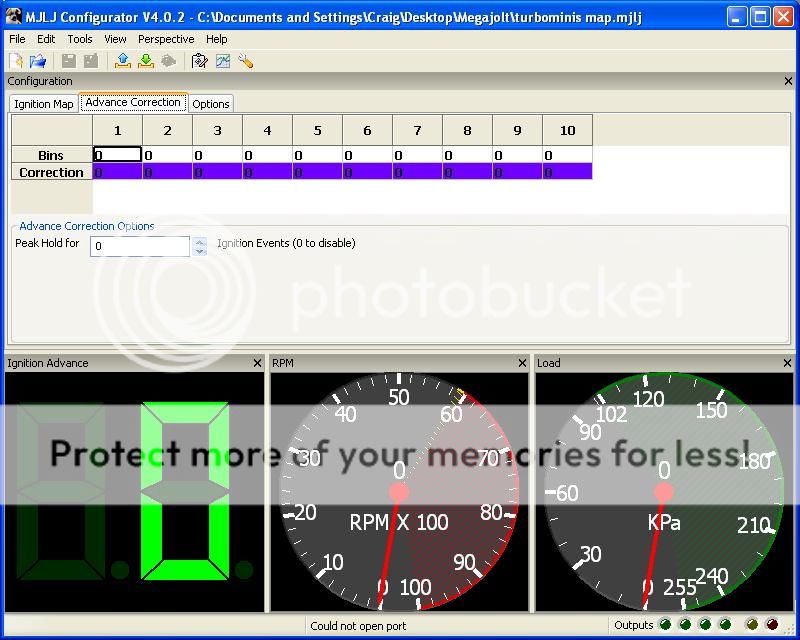Viewport: 800px width, 640px height.
Task: Click the Peak Hold for input field
Action: (139, 246)
